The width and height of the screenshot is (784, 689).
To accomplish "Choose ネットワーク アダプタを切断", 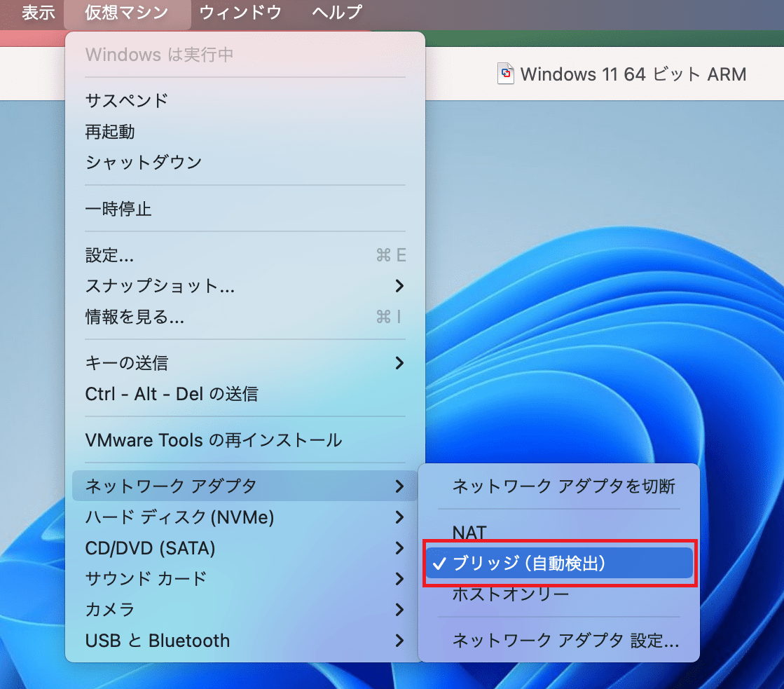I will pyautogui.click(x=559, y=486).
